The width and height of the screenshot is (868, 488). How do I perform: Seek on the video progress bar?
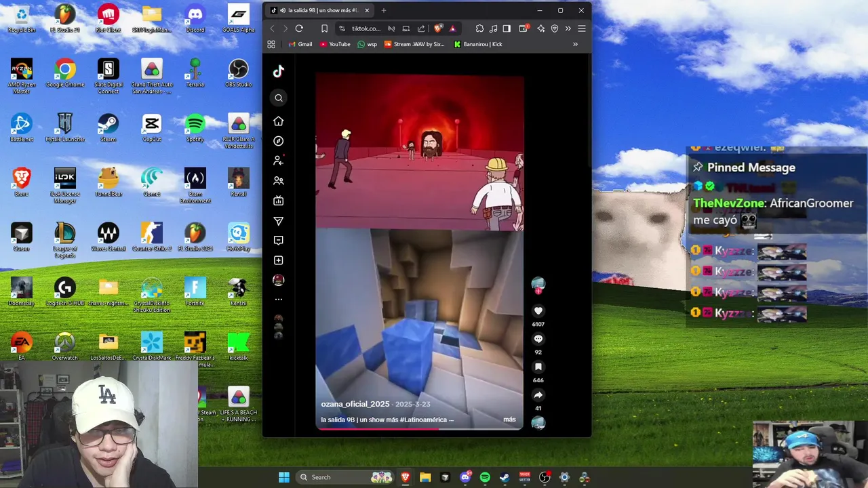click(420, 428)
